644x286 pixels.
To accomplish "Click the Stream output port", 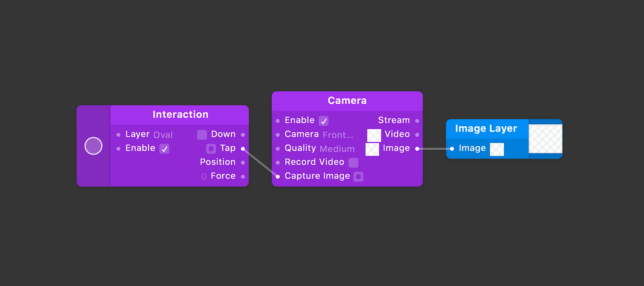I will point(417,121).
